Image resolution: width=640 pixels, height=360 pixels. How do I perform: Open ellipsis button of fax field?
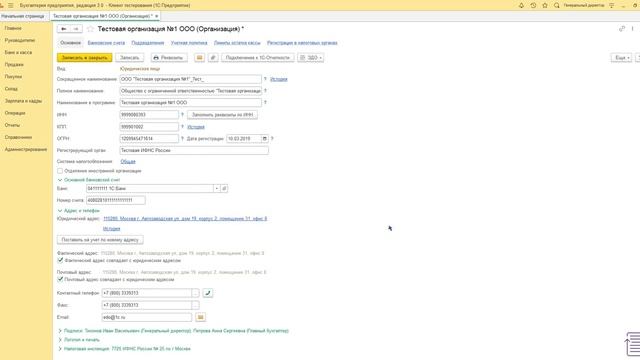pos(196,305)
